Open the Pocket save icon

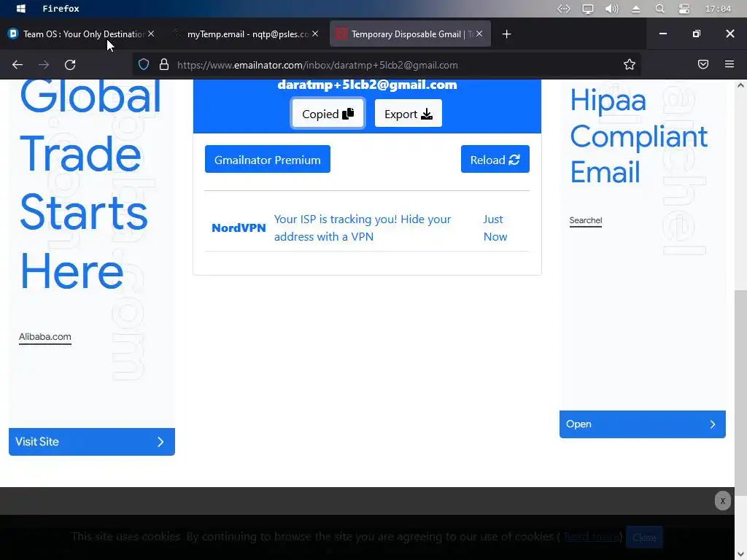tap(703, 65)
